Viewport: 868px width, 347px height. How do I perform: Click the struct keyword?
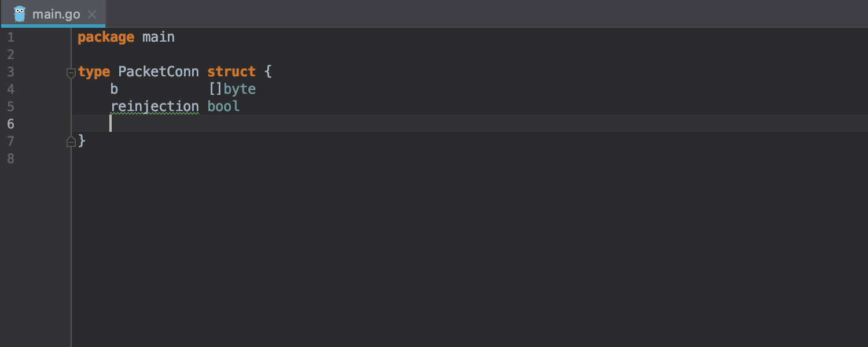click(231, 72)
